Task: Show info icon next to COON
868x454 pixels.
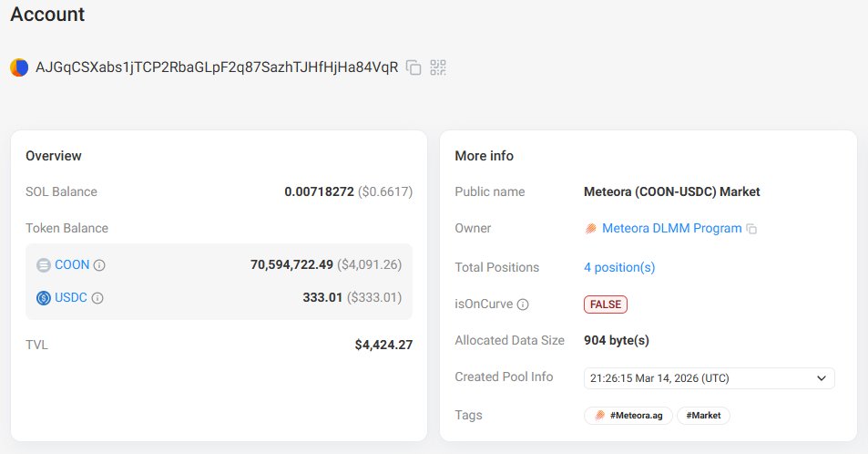Action: (x=99, y=265)
